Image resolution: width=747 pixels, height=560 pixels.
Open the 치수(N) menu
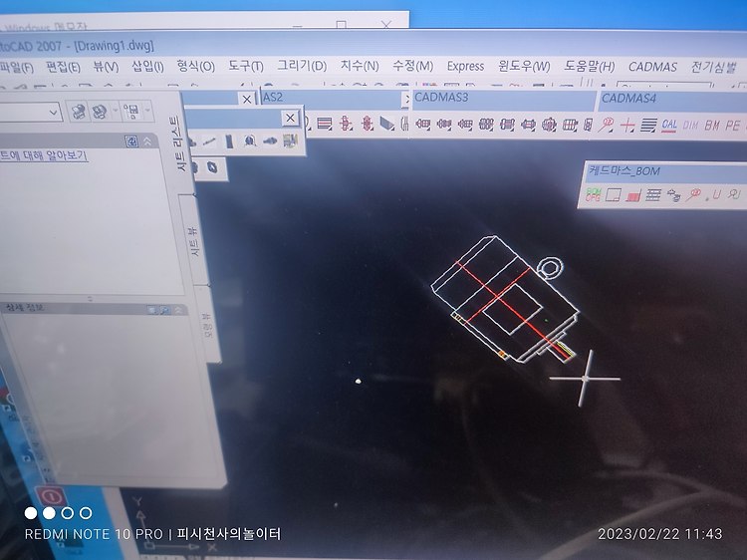coord(360,66)
